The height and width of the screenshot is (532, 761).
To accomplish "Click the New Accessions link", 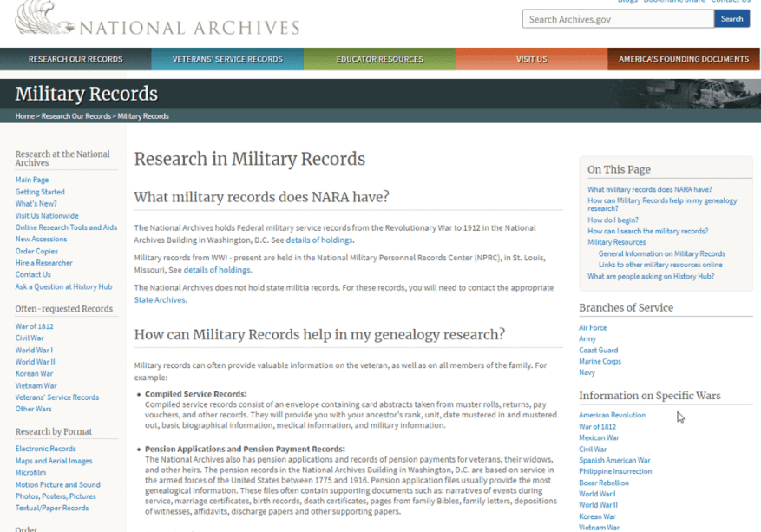I will (41, 239).
